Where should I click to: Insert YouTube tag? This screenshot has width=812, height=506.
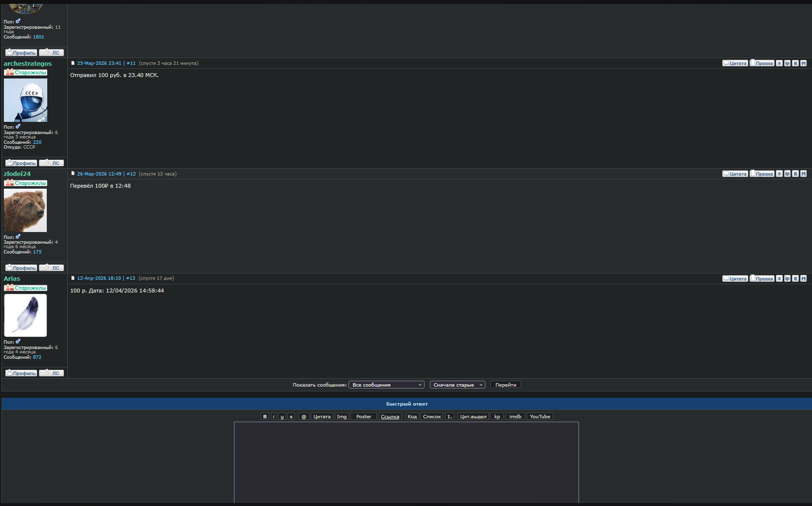point(540,416)
